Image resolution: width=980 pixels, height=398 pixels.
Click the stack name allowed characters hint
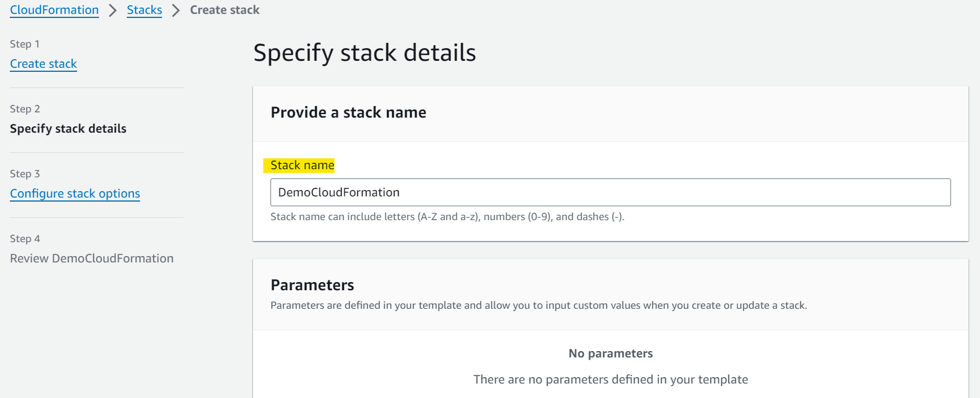[447, 217]
